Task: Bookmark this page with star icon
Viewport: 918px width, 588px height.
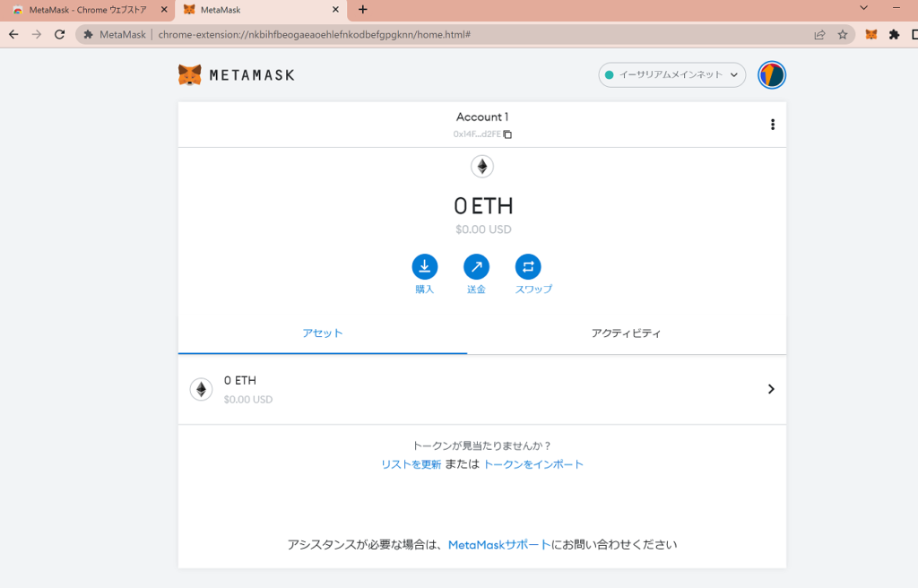Action: [843, 35]
